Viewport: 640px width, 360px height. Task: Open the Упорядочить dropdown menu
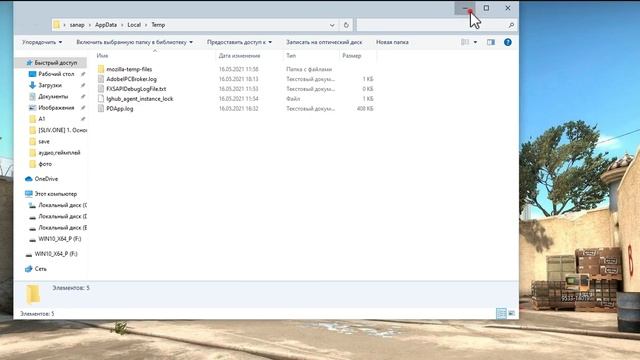click(42, 42)
